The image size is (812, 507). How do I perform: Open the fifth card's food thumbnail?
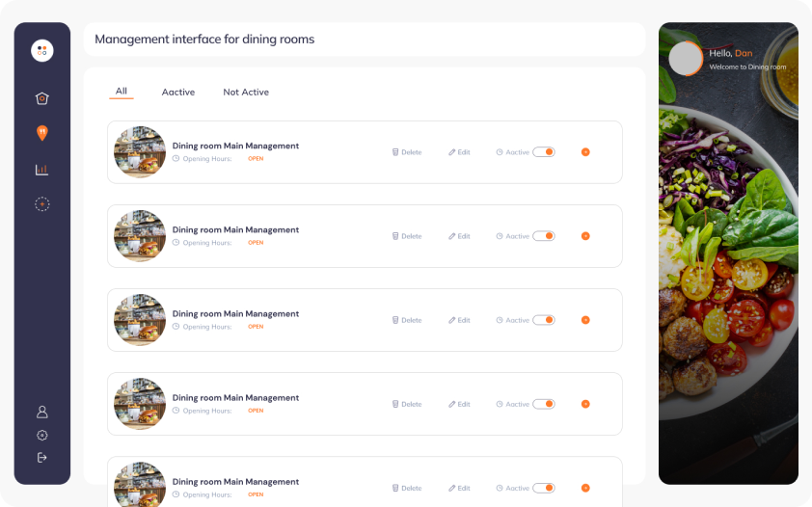(140, 484)
